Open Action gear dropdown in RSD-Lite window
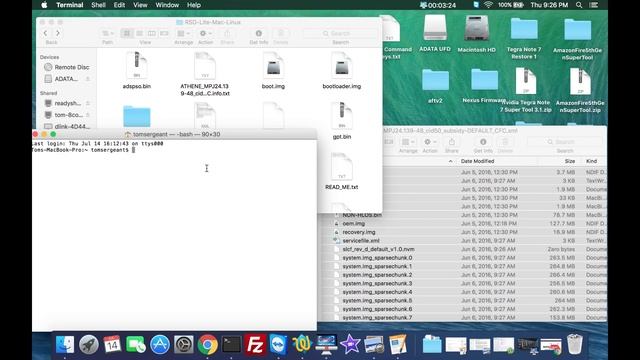 205,33
